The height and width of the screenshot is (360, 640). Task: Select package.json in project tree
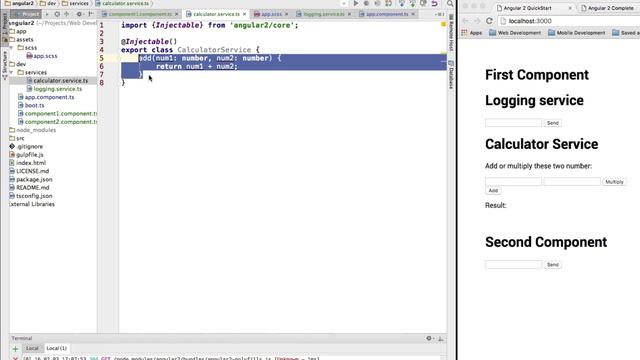[x=31, y=179]
